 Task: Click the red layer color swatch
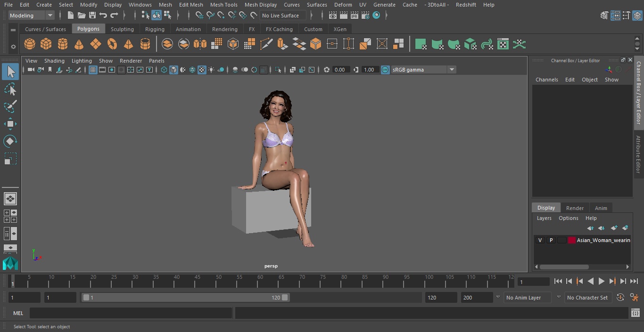coord(572,240)
